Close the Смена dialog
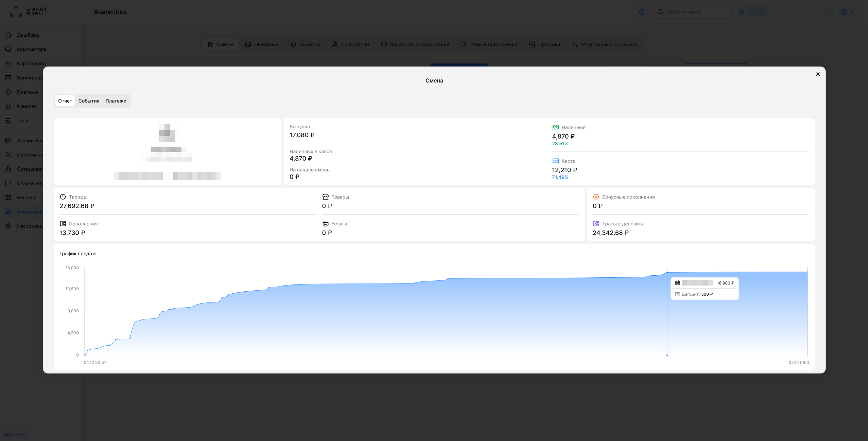Image resolution: width=868 pixels, height=441 pixels. [818, 74]
